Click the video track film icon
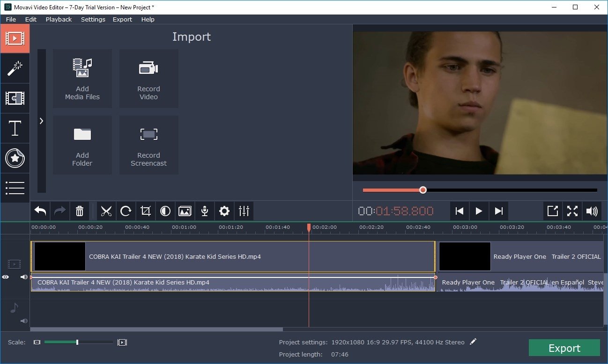Viewport: 608px width, 364px height. (x=15, y=264)
